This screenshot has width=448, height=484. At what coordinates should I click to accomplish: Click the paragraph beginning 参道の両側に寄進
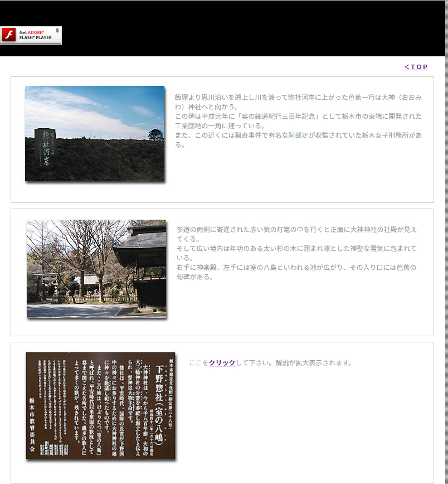[x=296, y=234]
